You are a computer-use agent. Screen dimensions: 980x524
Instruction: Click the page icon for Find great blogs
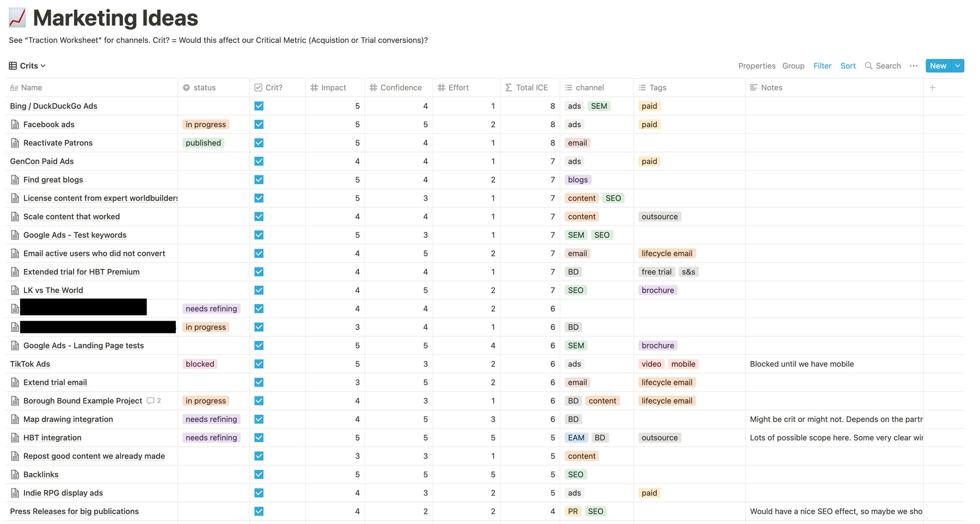pos(15,180)
